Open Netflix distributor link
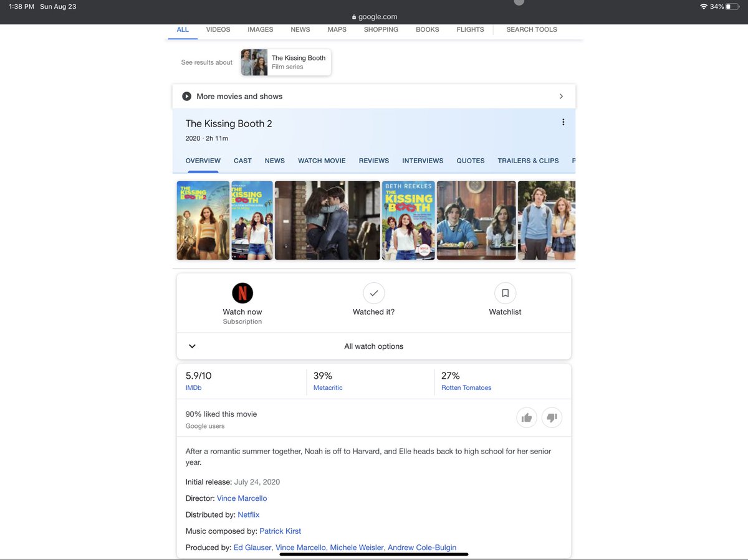 pos(249,515)
